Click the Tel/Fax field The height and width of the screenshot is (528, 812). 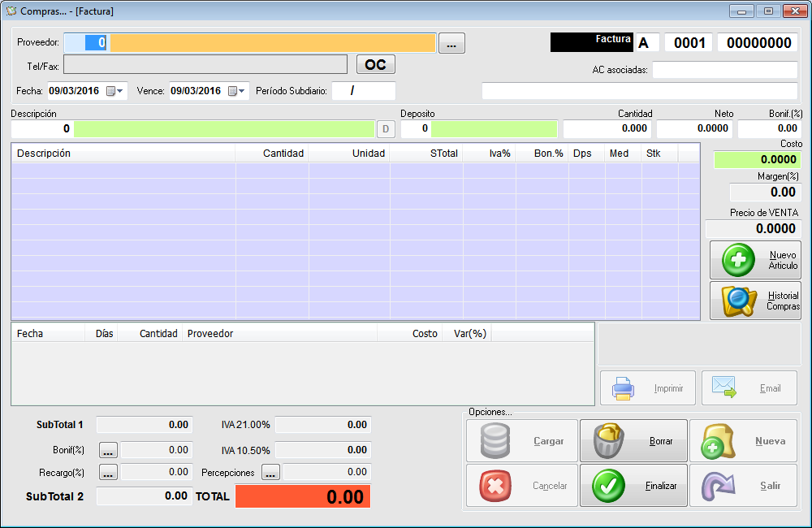pyautogui.click(x=205, y=65)
